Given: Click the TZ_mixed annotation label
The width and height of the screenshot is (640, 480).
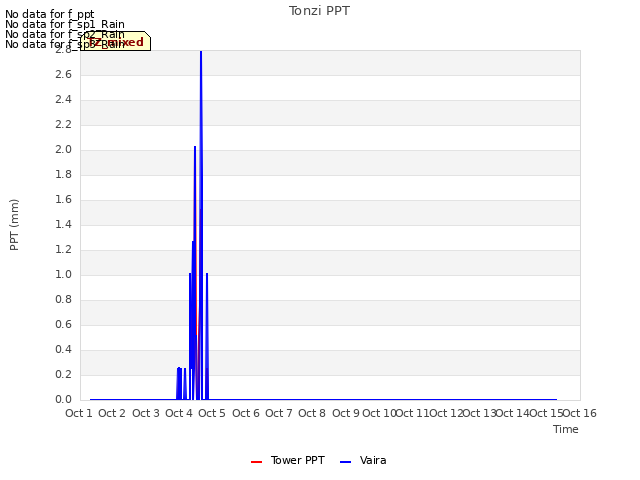Looking at the screenshot, I should point(116,42).
